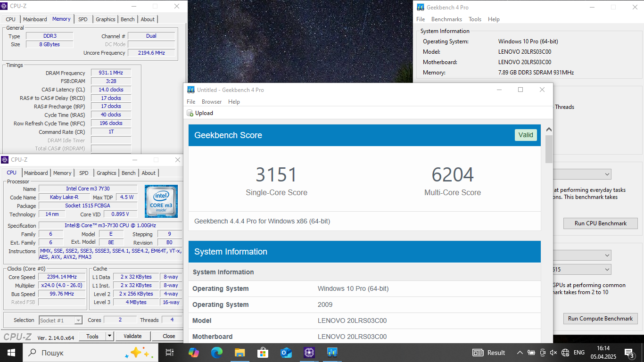The image size is (644, 362).
Task: Click the Tools button in CPU-Z
Action: pos(92,336)
